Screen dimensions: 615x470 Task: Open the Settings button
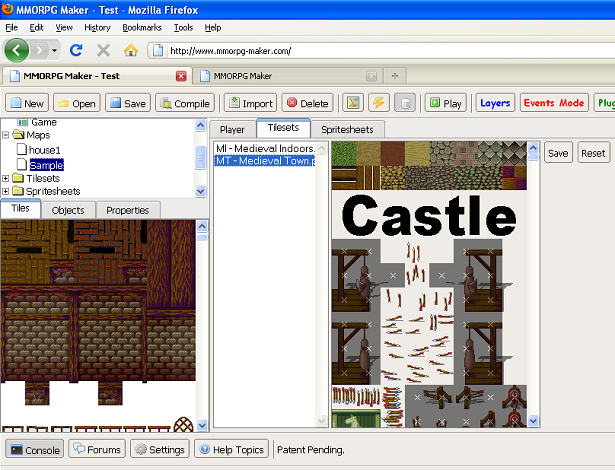point(160,449)
